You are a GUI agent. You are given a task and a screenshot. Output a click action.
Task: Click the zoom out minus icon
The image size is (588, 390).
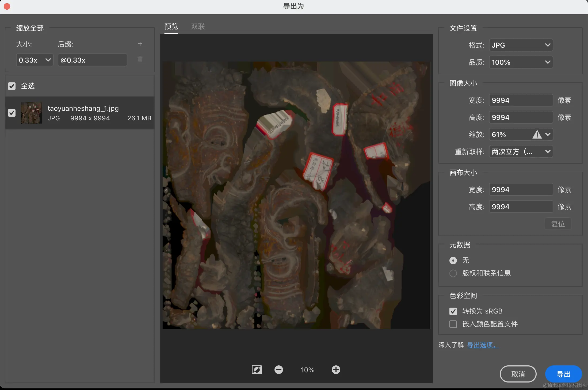278,370
